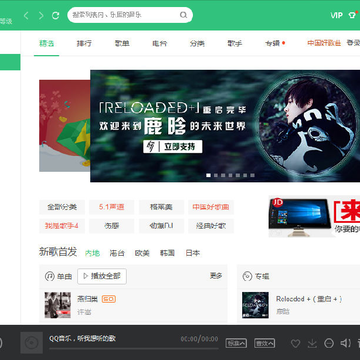Viewport: 360px width, 360px height.
Task: Open the 更多 link for singles
Action: (x=216, y=276)
